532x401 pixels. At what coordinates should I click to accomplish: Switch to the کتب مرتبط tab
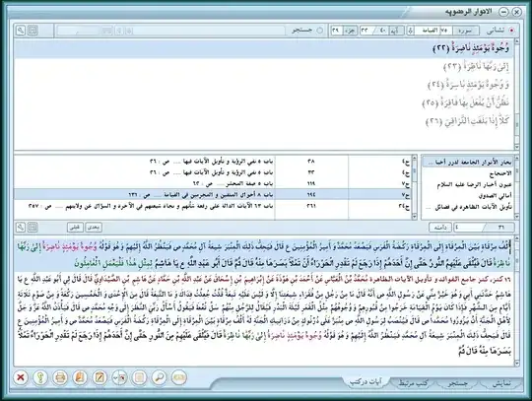click(x=413, y=383)
